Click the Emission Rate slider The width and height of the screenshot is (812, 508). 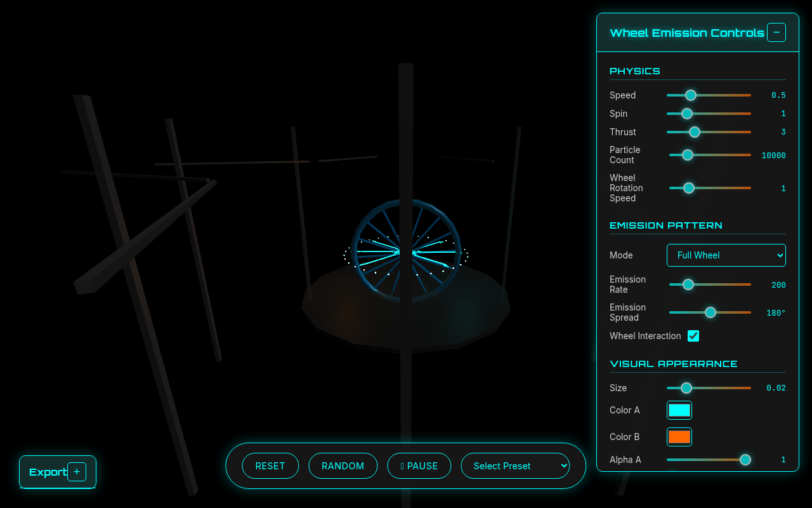688,284
